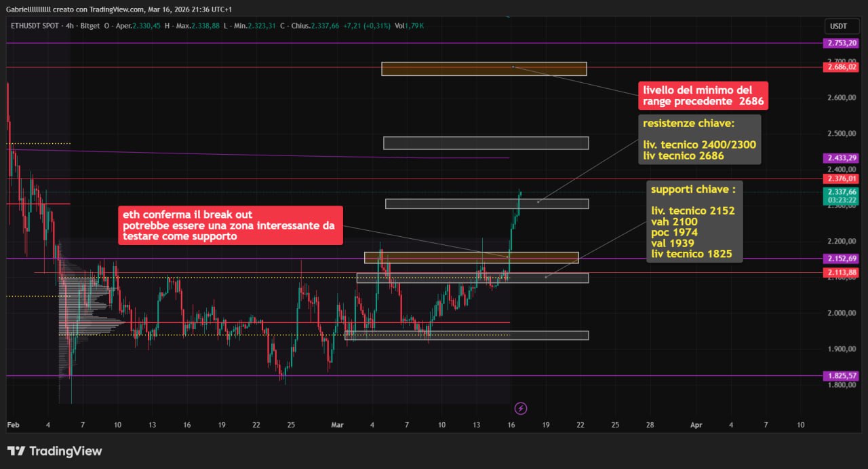Screen dimensions: 868x469
Task: Select the 2.113,88 red price label
Action: coord(841,272)
